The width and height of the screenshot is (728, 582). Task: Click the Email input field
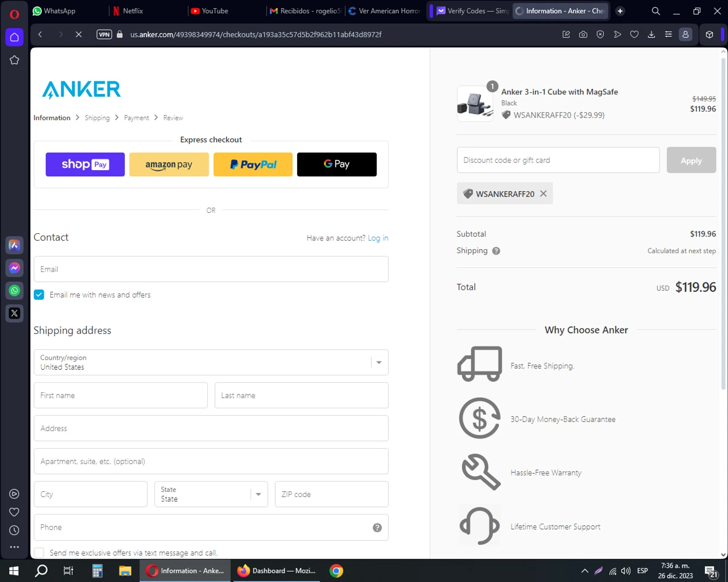point(211,269)
